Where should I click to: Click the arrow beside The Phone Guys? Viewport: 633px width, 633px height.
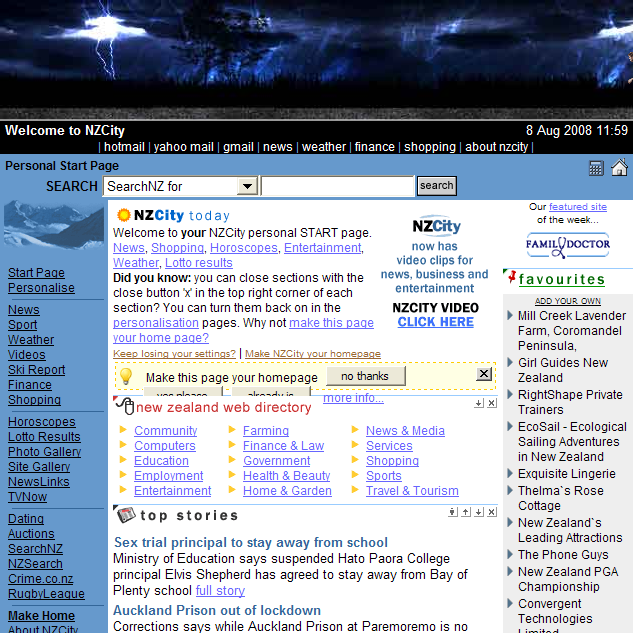pyautogui.click(x=510, y=554)
